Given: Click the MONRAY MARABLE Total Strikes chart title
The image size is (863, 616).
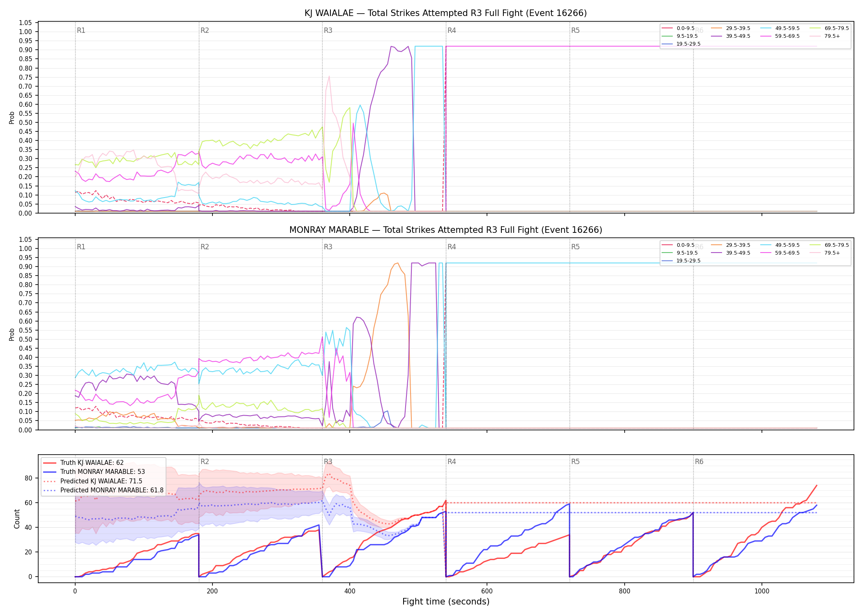Looking at the screenshot, I should [445, 230].
